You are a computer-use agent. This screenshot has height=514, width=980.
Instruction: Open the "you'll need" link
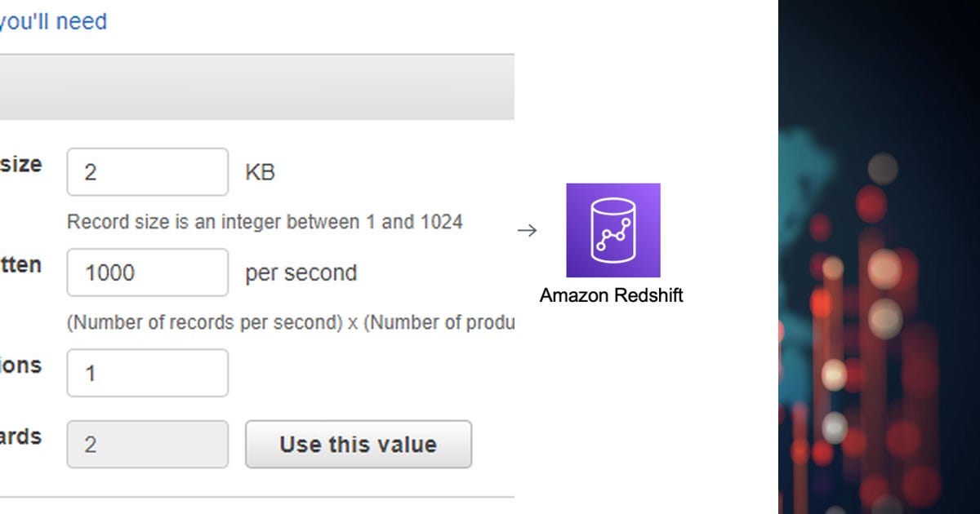coord(53,21)
